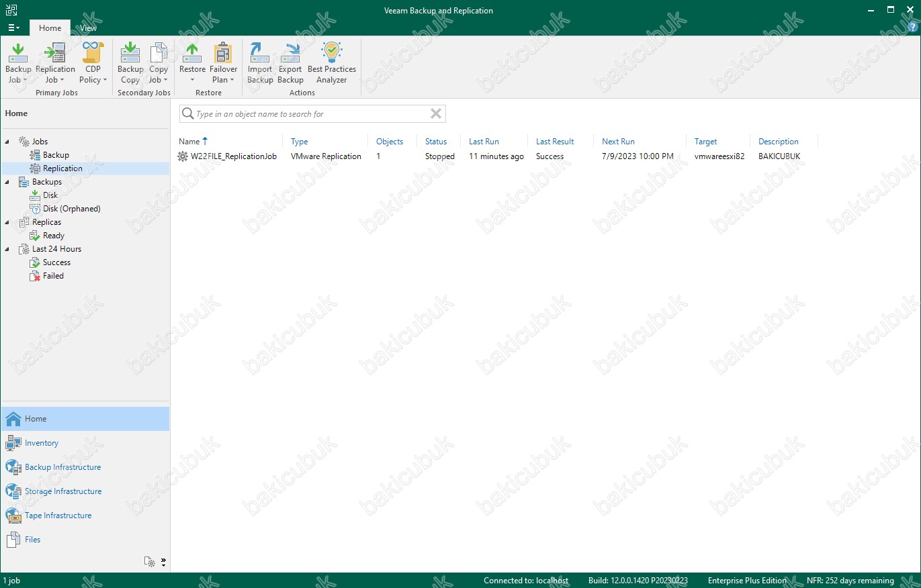Sort by the Description column header
921x588 pixels.
(x=779, y=142)
